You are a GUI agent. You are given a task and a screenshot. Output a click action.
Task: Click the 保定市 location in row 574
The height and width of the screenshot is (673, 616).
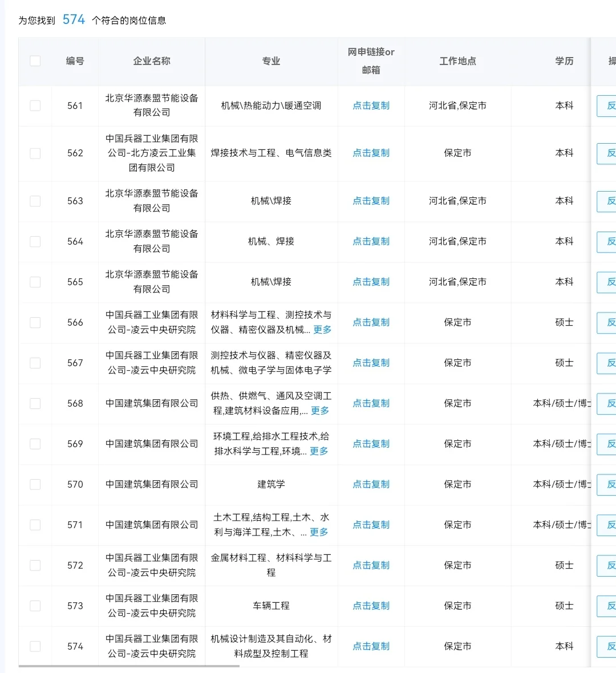pyautogui.click(x=457, y=646)
